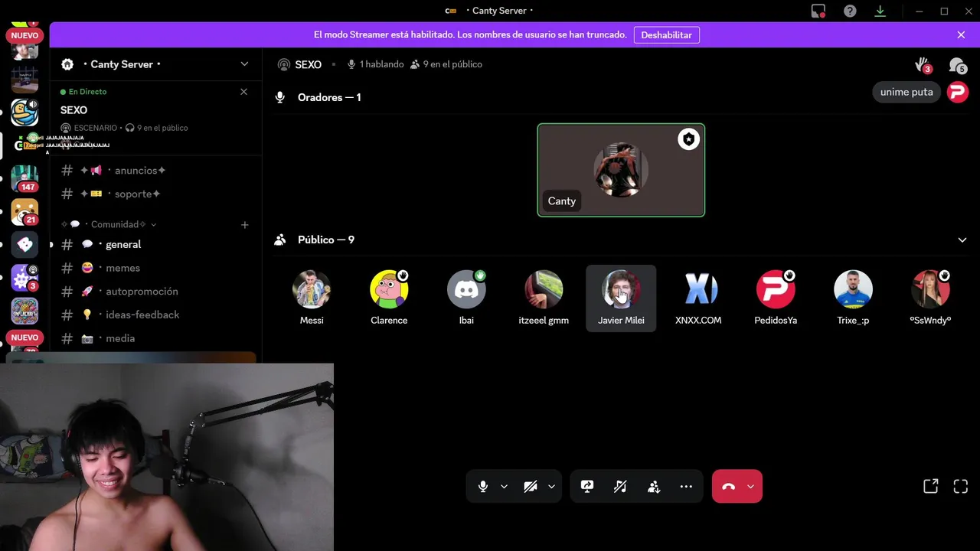Dismiss the En Directo stage panel
The width and height of the screenshot is (980, 551).
[x=243, y=92]
